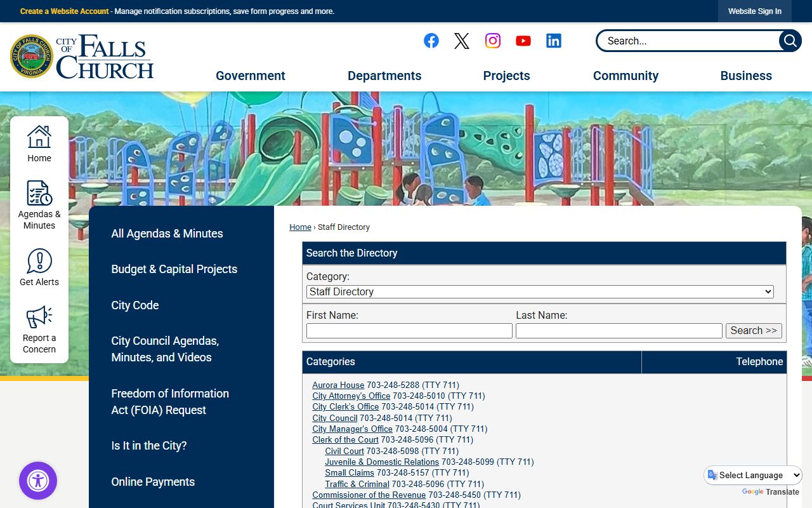Click the search magnifier icon
812x508 pixels.
click(790, 41)
